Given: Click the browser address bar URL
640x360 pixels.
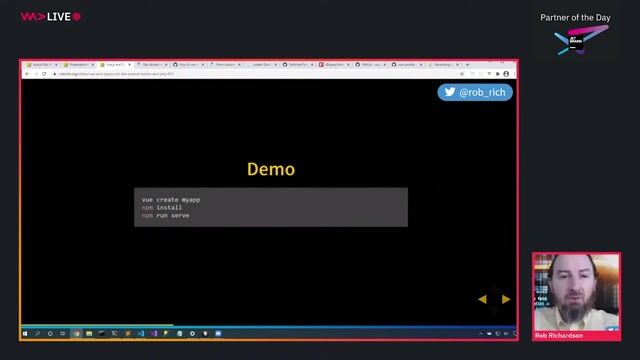Looking at the screenshot, I should [116, 74].
